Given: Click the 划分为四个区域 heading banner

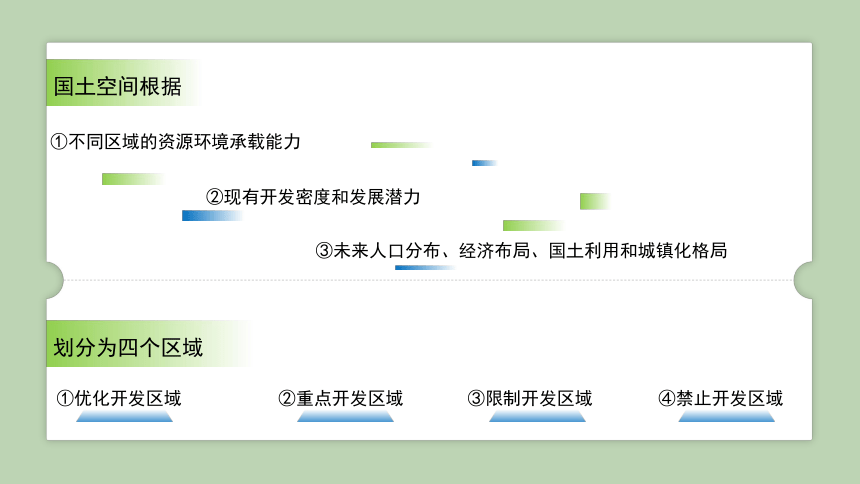Looking at the screenshot, I should pos(149,344).
